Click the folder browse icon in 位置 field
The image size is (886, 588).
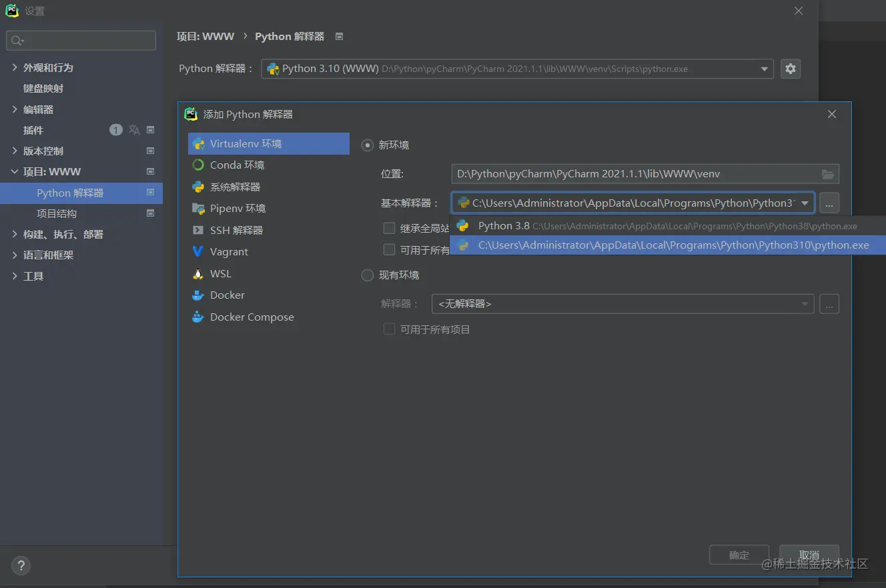(x=827, y=174)
